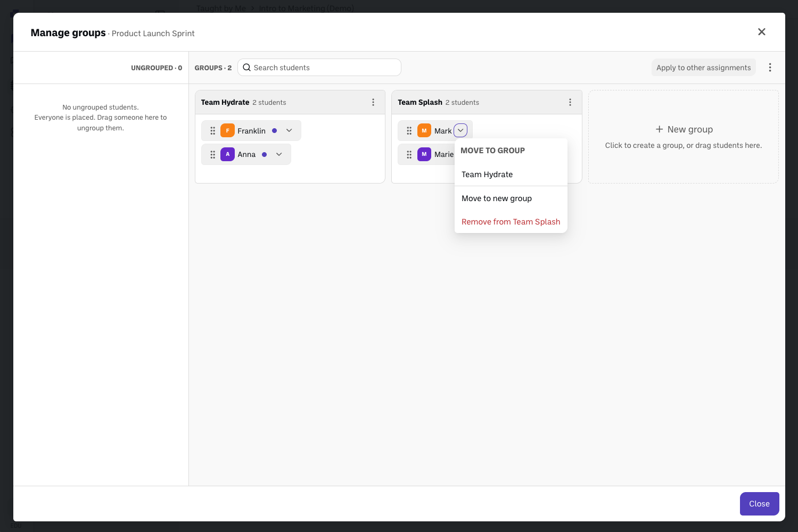Image resolution: width=798 pixels, height=532 pixels.
Task: Select Move to new group option
Action: point(511,198)
